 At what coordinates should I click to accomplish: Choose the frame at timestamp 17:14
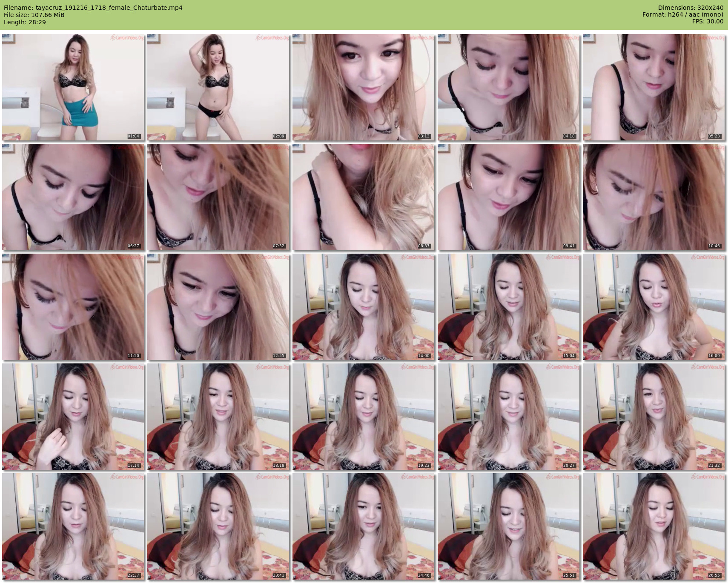click(x=73, y=417)
